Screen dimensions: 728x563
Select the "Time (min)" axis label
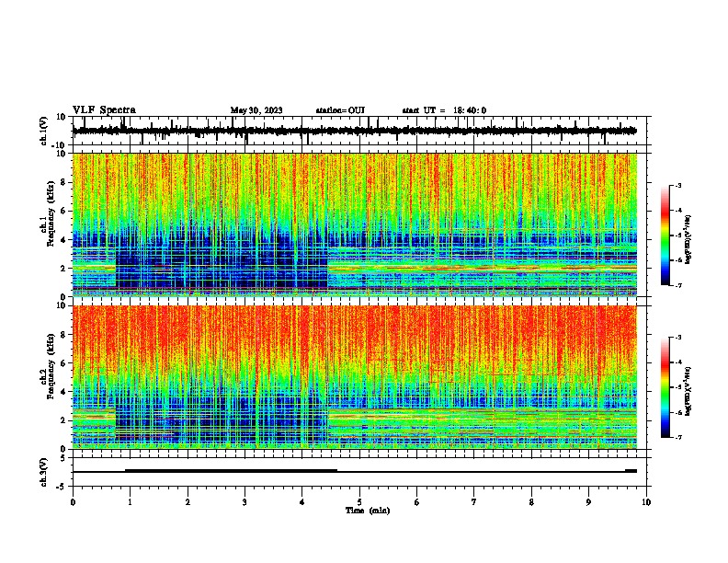[x=368, y=511]
